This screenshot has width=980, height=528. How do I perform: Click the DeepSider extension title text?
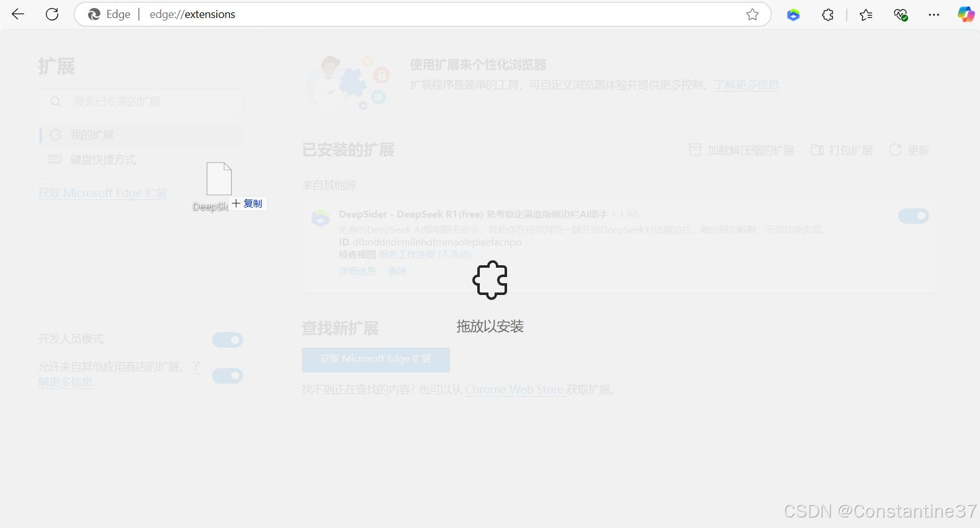tap(473, 214)
